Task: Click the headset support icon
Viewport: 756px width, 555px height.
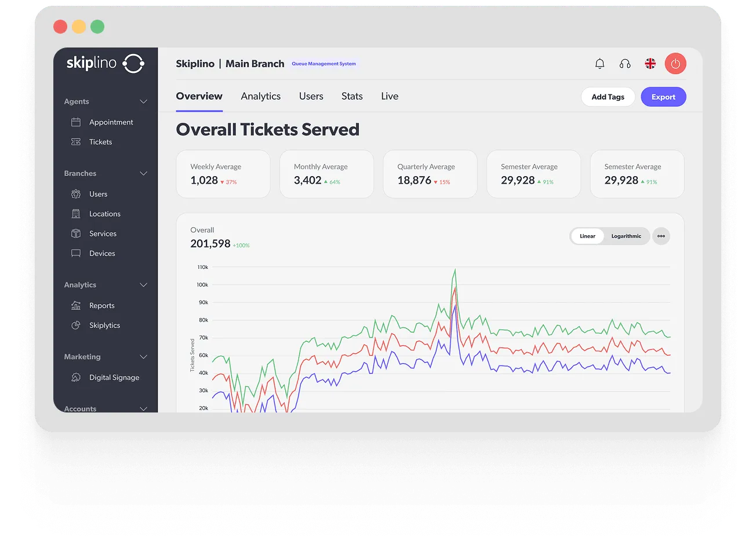Action: [625, 64]
